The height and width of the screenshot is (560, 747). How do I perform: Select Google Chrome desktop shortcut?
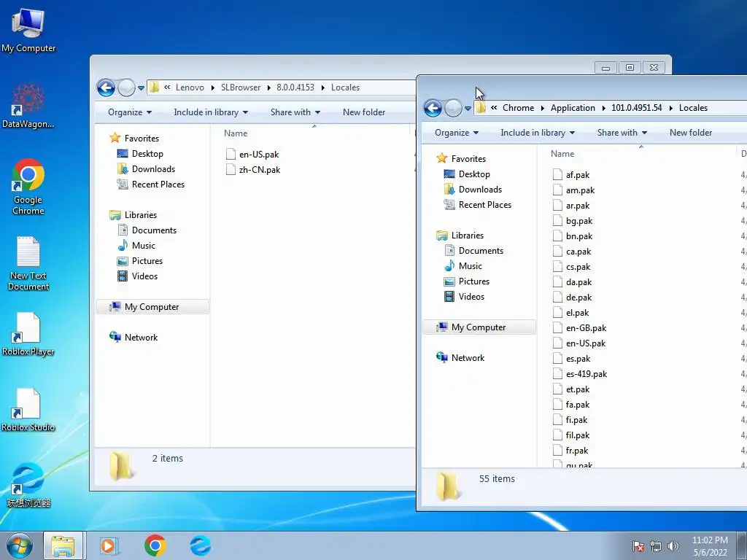coord(28,186)
